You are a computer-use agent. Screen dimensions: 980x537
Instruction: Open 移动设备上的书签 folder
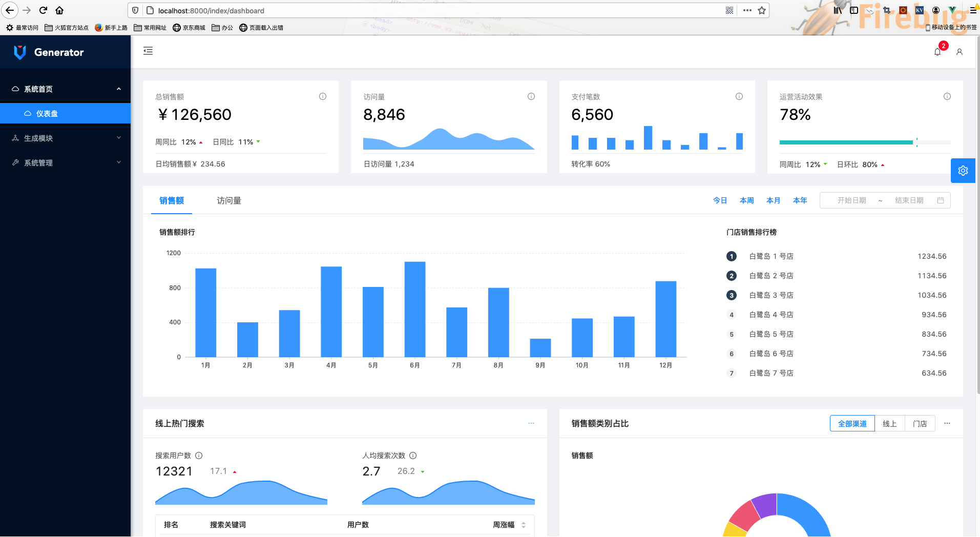click(x=951, y=27)
